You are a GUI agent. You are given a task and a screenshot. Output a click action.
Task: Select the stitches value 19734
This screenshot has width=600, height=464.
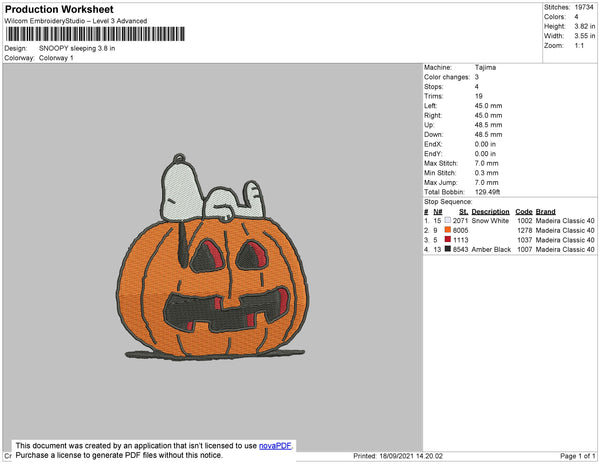pyautogui.click(x=584, y=7)
